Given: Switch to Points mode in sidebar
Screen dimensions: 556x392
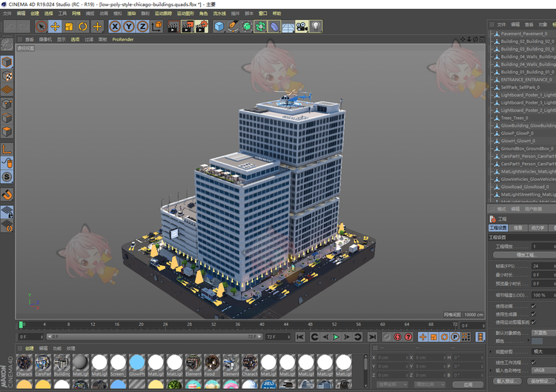Looking at the screenshot, I should tap(7, 104).
